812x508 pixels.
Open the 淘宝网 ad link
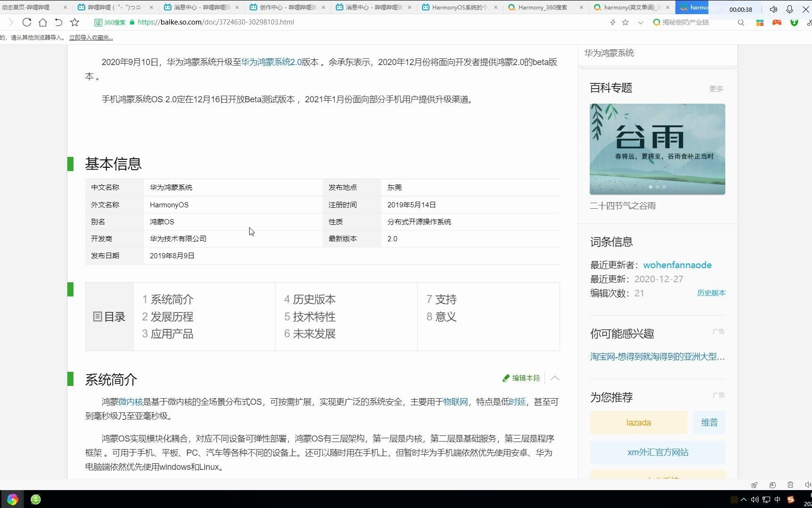click(x=658, y=357)
